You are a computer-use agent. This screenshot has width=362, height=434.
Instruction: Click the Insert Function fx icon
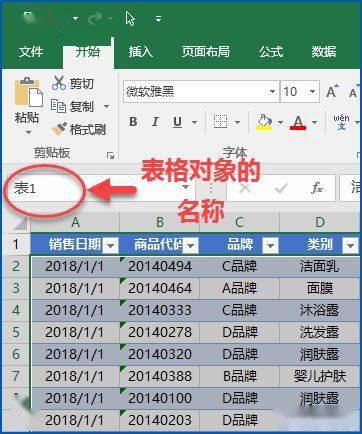coord(316,188)
